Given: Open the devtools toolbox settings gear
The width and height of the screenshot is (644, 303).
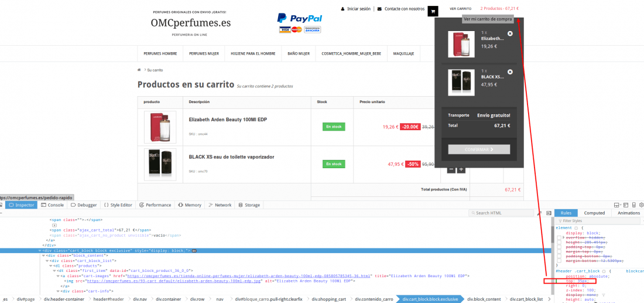Looking at the screenshot, I should 642,205.
